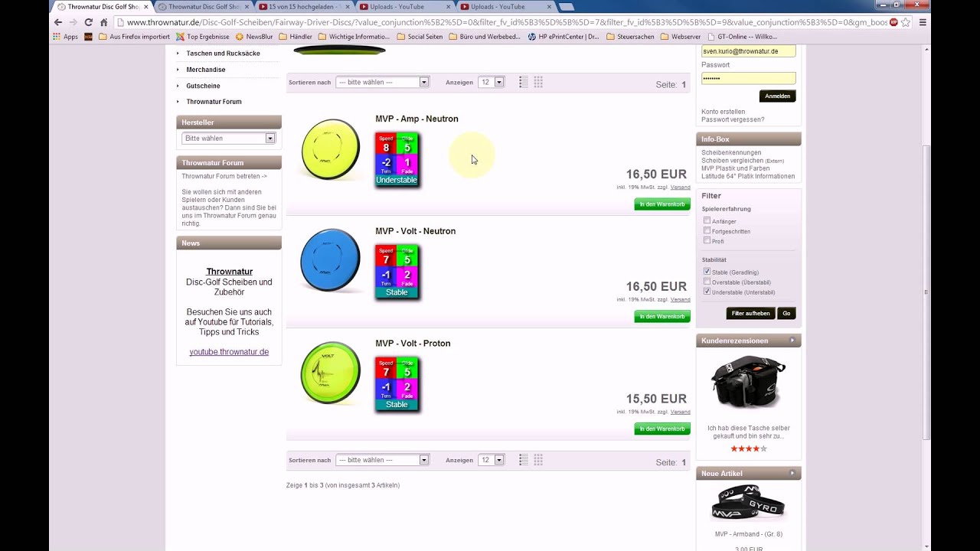
Task: Open the GT-Online bookmark
Action: 741,36
